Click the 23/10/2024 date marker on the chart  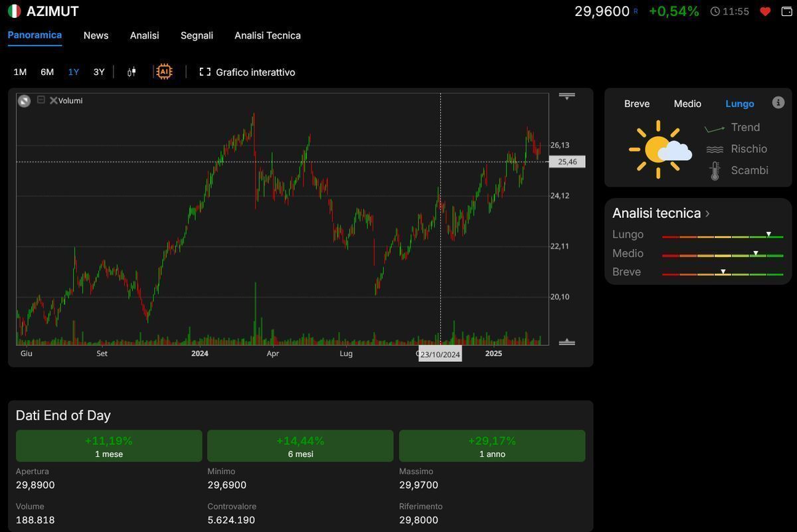pyautogui.click(x=440, y=354)
